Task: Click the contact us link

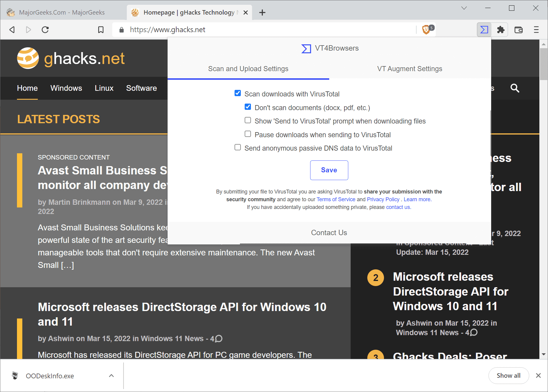Action: click(399, 207)
